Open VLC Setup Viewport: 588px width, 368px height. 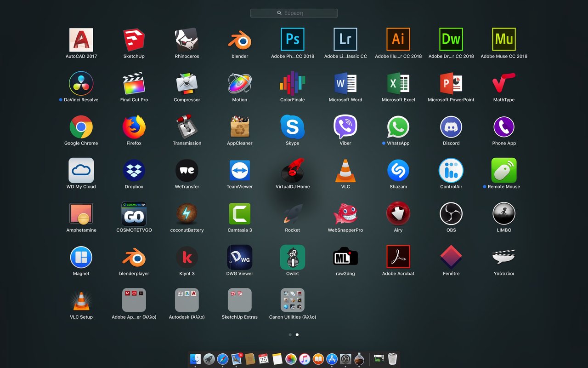tap(81, 301)
